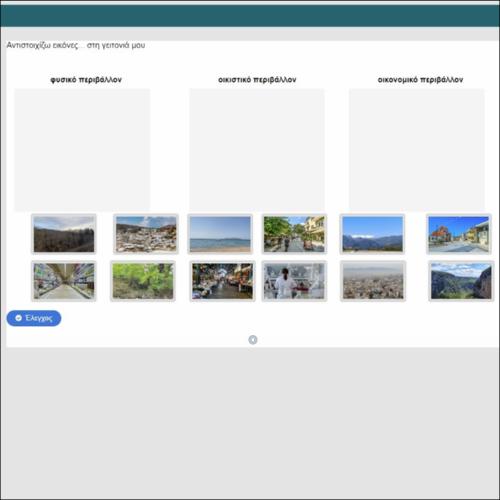Select the calm sea beach thumbnail

[x=220, y=234]
